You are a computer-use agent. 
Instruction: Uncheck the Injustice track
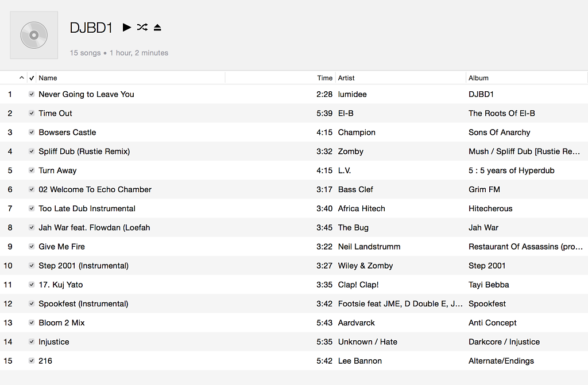click(x=32, y=342)
